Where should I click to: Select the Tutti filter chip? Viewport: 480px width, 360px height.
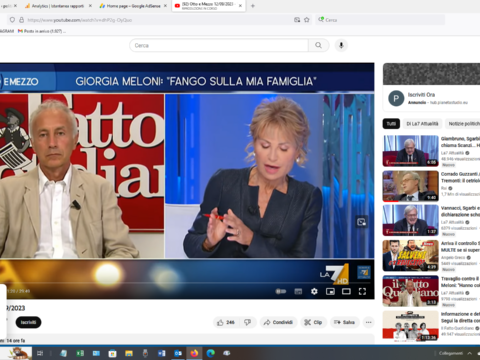pos(391,124)
